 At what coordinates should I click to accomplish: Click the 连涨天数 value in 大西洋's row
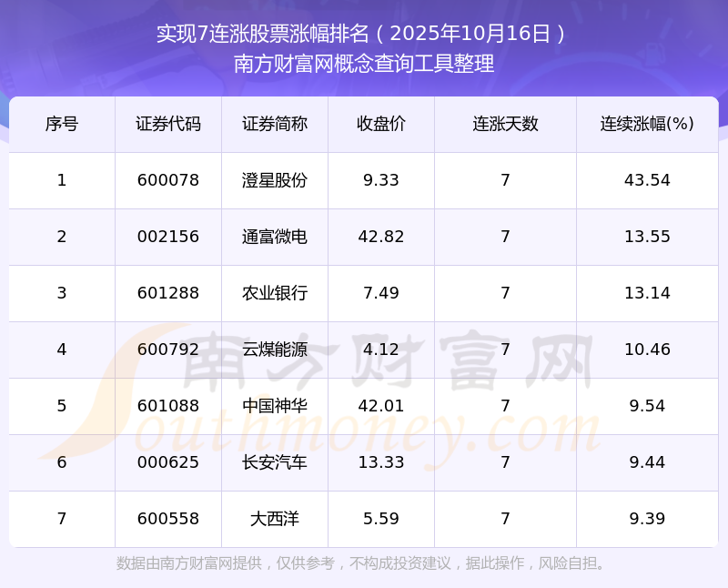click(505, 519)
